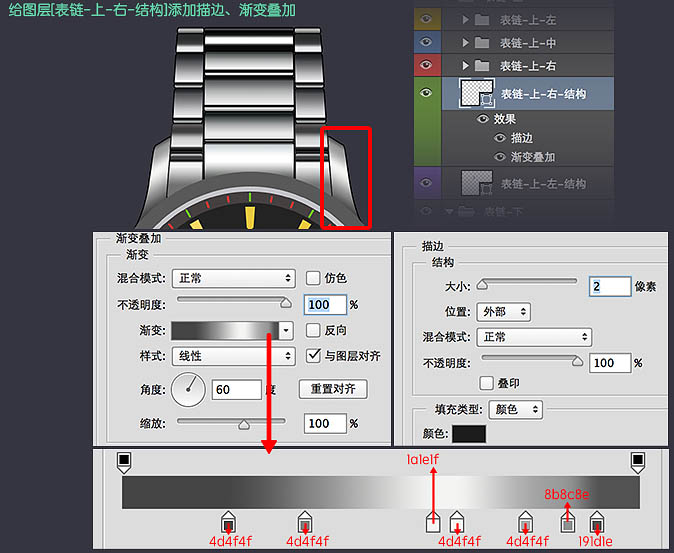Enable the 叠印 overprint checkbox

tap(486, 383)
